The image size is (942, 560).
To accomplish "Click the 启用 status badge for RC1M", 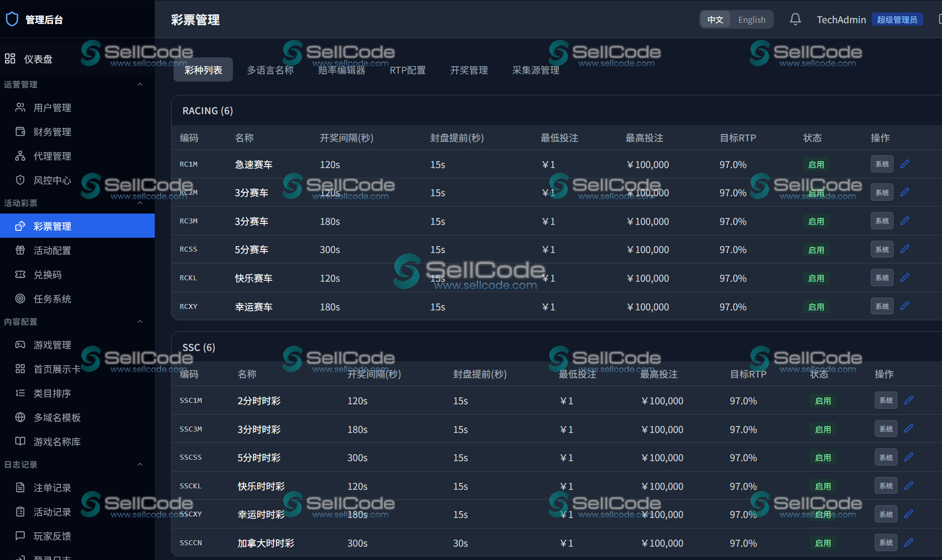I will [816, 165].
